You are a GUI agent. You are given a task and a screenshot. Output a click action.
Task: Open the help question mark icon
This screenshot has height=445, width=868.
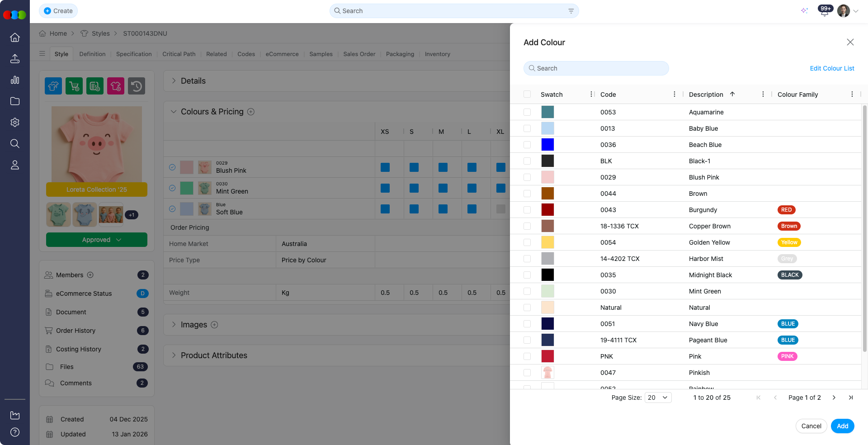click(x=15, y=432)
